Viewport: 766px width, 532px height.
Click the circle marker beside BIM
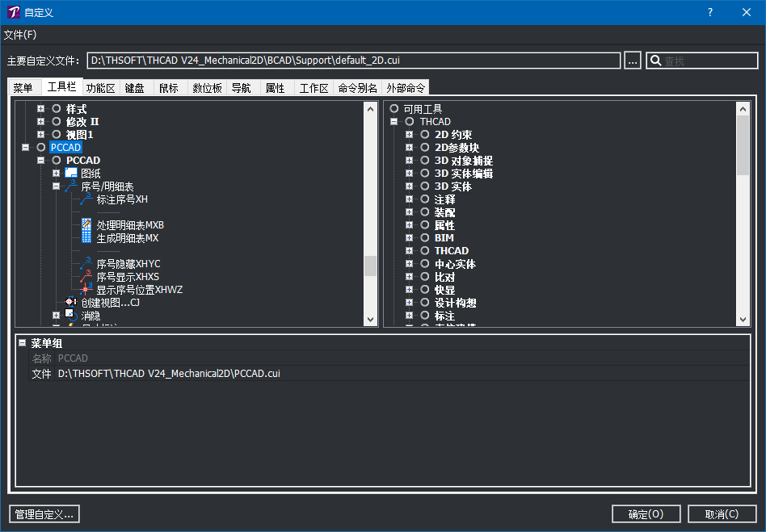click(x=424, y=238)
